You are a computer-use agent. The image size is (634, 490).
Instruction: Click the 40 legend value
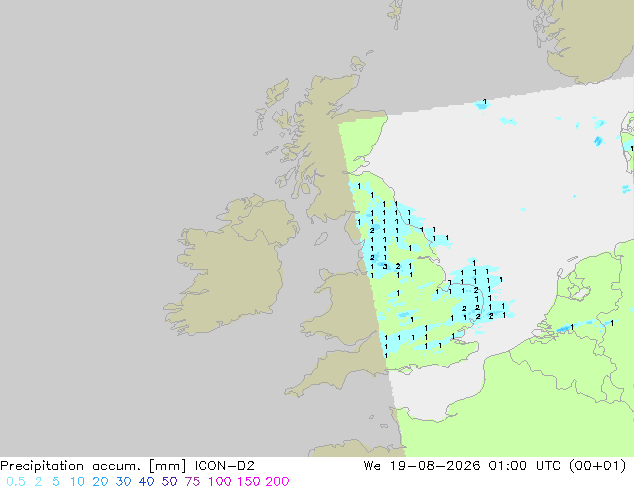coord(146,482)
